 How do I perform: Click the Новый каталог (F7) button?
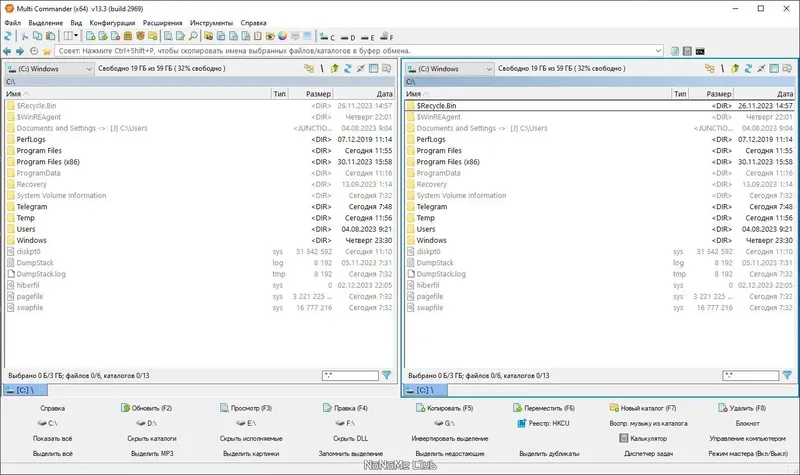[x=643, y=408]
